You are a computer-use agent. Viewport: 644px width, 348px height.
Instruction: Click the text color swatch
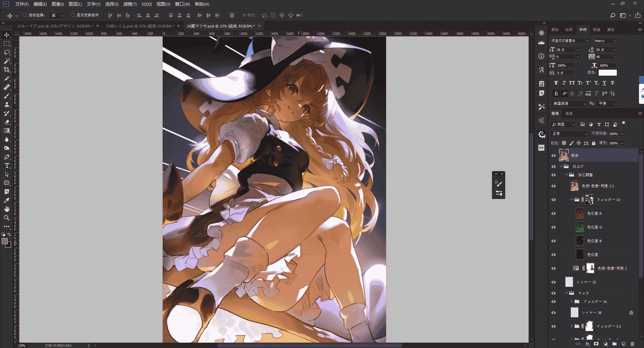click(607, 73)
